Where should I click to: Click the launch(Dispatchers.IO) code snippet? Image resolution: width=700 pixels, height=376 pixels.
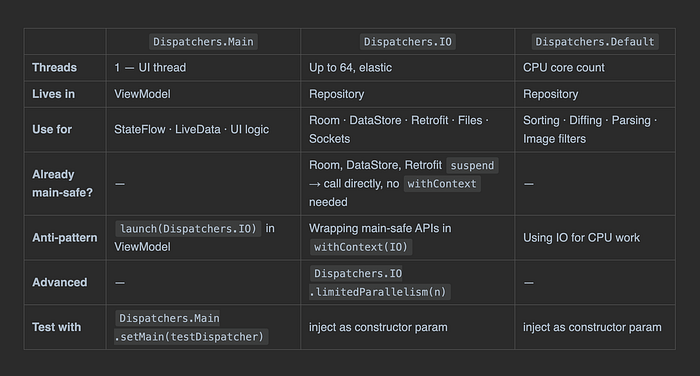click(x=188, y=229)
